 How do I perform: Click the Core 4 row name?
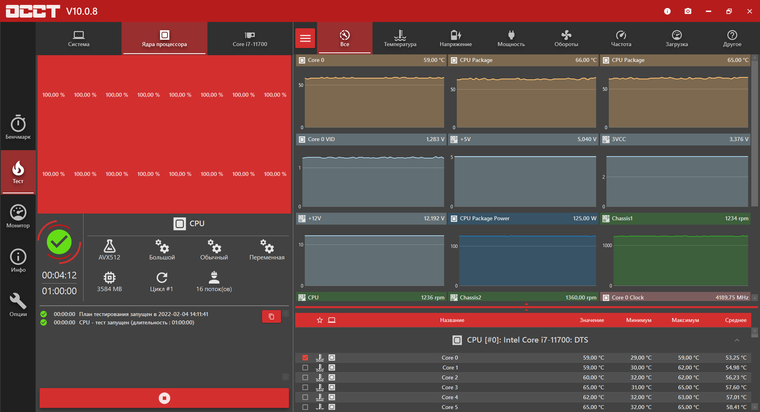coord(449,397)
